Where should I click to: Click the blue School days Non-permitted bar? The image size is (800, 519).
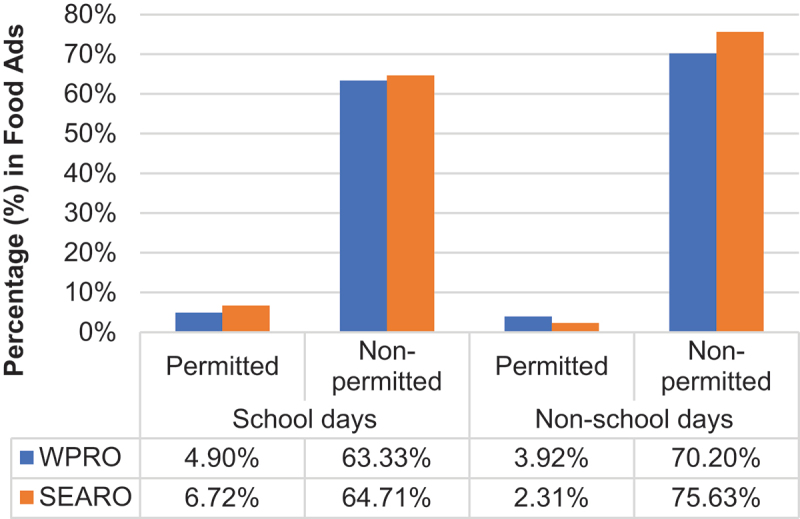coord(363,205)
